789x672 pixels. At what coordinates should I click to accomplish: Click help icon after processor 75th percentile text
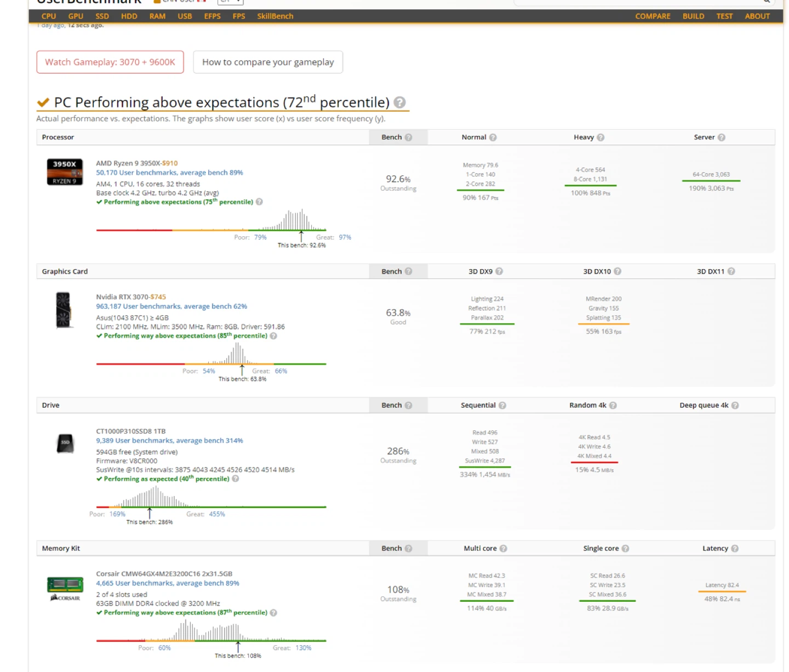(x=260, y=202)
